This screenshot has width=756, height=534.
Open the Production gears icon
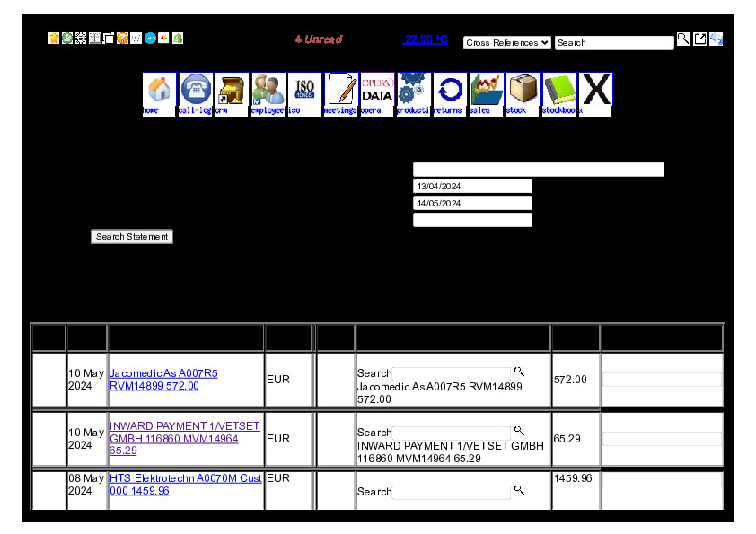coord(413,91)
